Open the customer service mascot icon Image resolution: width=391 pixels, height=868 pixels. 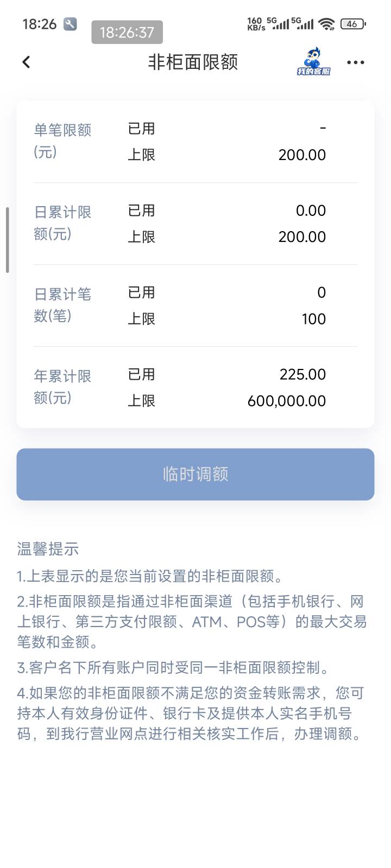[313, 61]
